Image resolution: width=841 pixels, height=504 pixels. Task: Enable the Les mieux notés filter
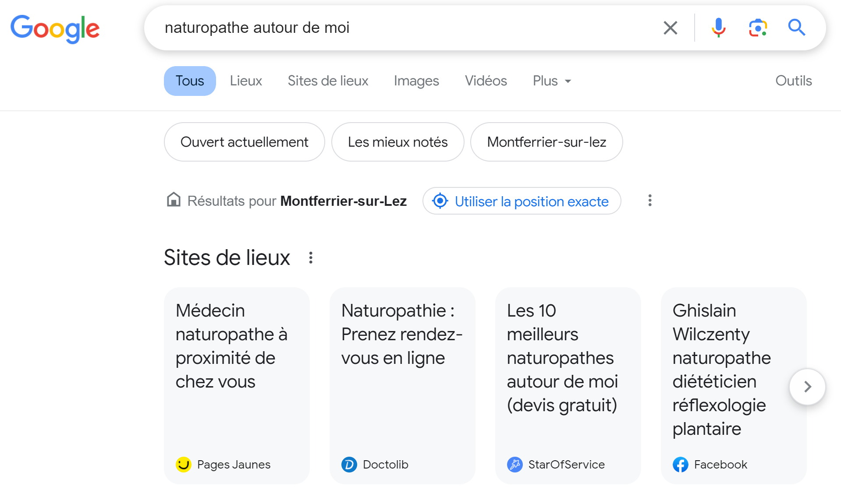(x=397, y=142)
